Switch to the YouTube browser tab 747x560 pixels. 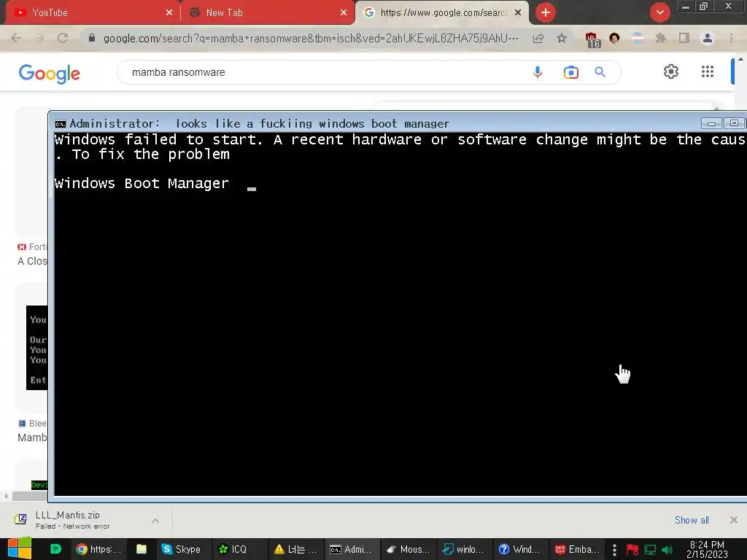pos(90,12)
